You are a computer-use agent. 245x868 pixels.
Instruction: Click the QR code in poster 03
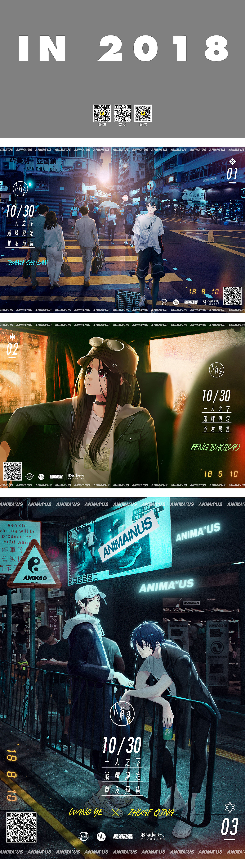[x=21, y=827]
